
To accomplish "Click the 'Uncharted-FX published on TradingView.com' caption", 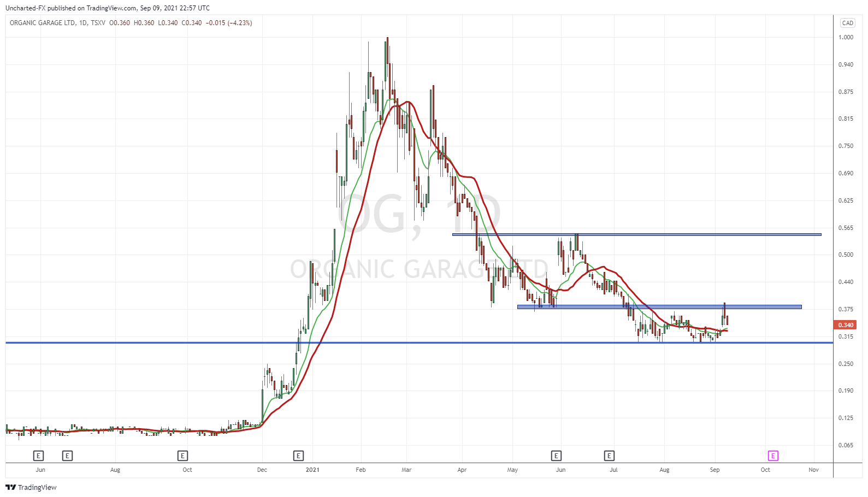I will pyautogui.click(x=71, y=8).
